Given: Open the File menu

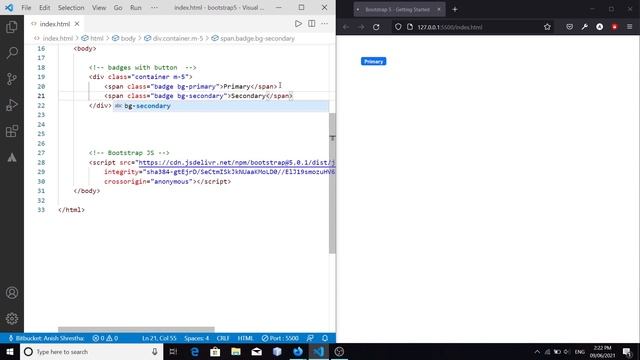Looking at the screenshot, I should [x=26, y=8].
